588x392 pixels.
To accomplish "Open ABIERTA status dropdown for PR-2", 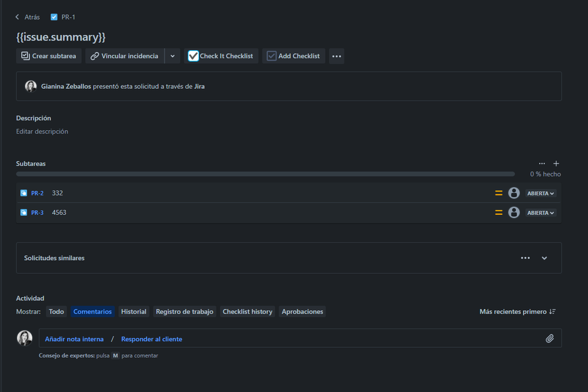I will click(540, 193).
